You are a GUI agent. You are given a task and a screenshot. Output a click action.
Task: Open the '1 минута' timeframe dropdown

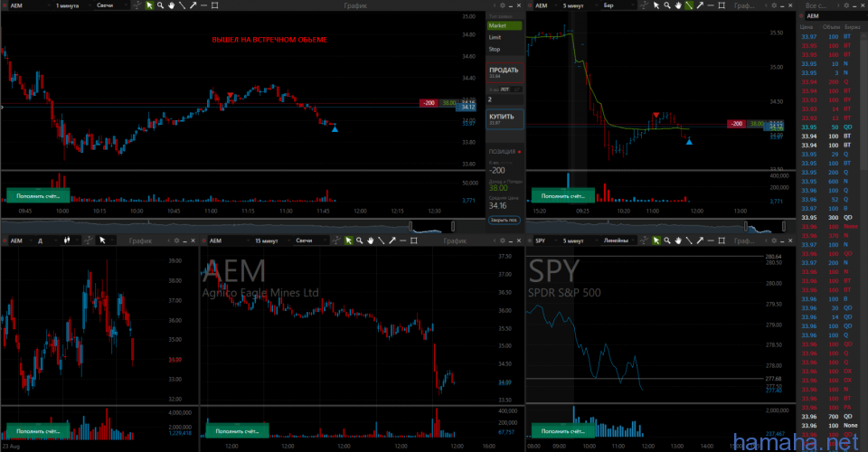coord(71,5)
